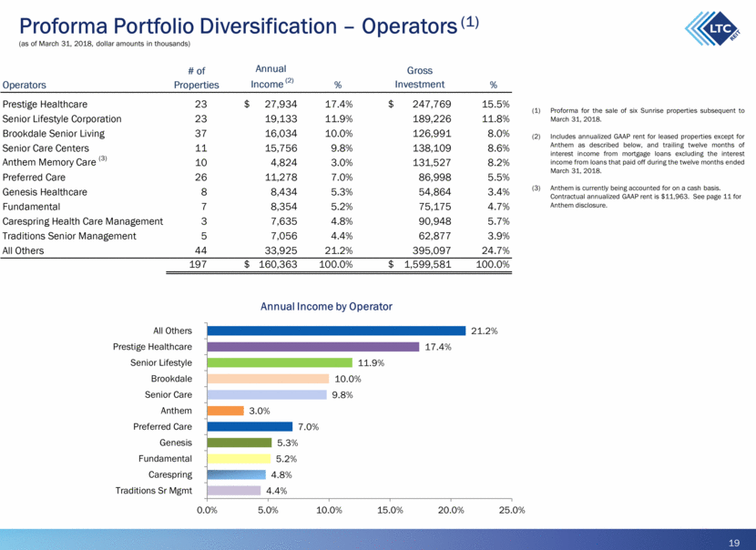Image resolution: width=756 pixels, height=550 pixels.
Task: Click 'Carespring Health Care Management' row name
Action: [x=83, y=221]
